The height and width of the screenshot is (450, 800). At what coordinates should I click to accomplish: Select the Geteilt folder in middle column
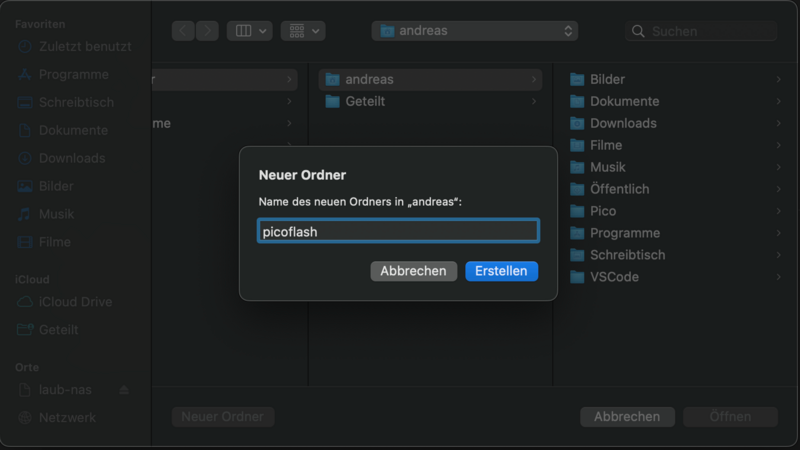(365, 101)
